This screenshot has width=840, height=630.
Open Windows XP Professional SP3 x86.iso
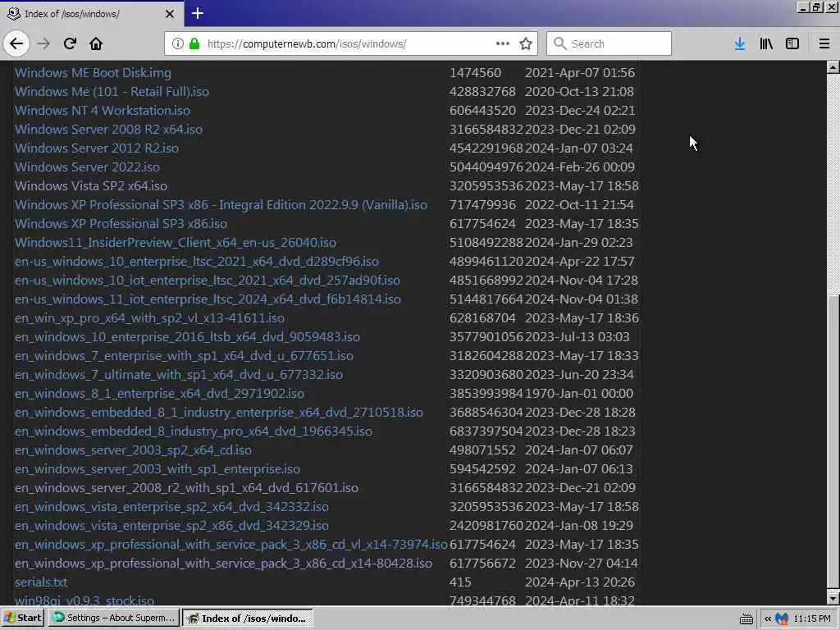pyautogui.click(x=121, y=223)
